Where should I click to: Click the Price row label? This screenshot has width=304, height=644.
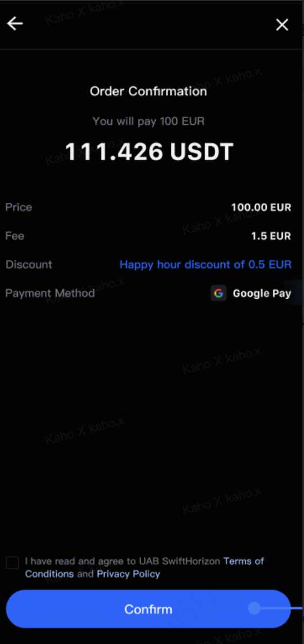click(x=18, y=208)
